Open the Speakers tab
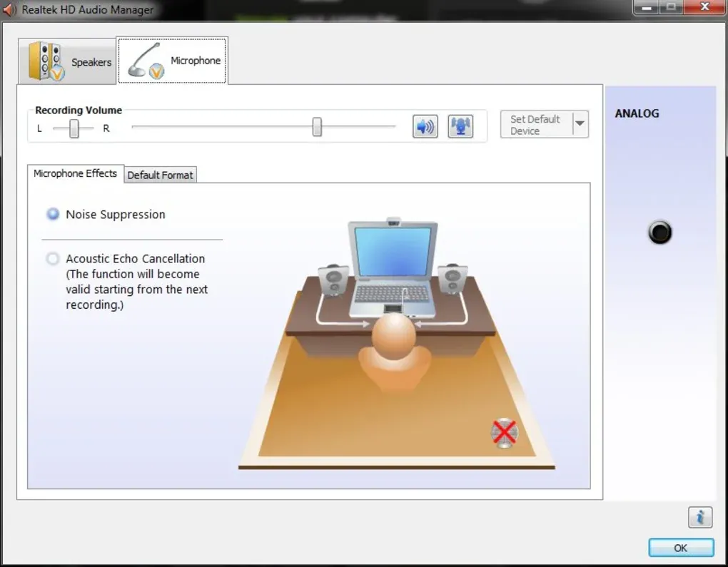The height and width of the screenshot is (567, 728). (x=67, y=61)
